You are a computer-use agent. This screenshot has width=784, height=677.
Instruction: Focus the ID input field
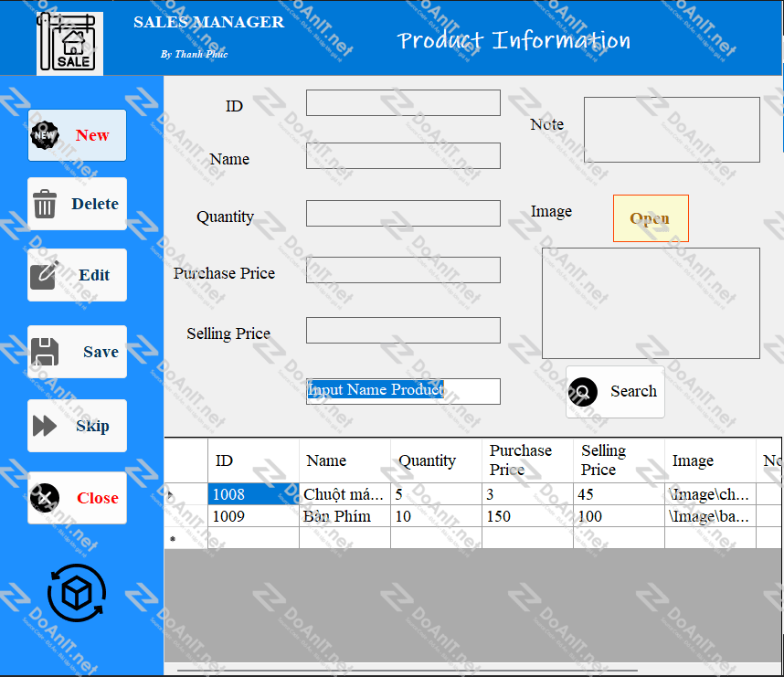click(x=403, y=103)
